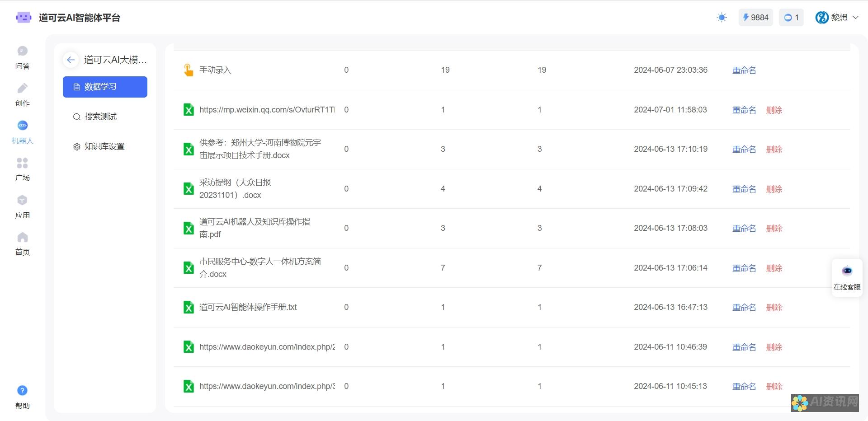Rename the mp.weixin.qq.com entry
The width and height of the screenshot is (868, 421).
tap(744, 110)
